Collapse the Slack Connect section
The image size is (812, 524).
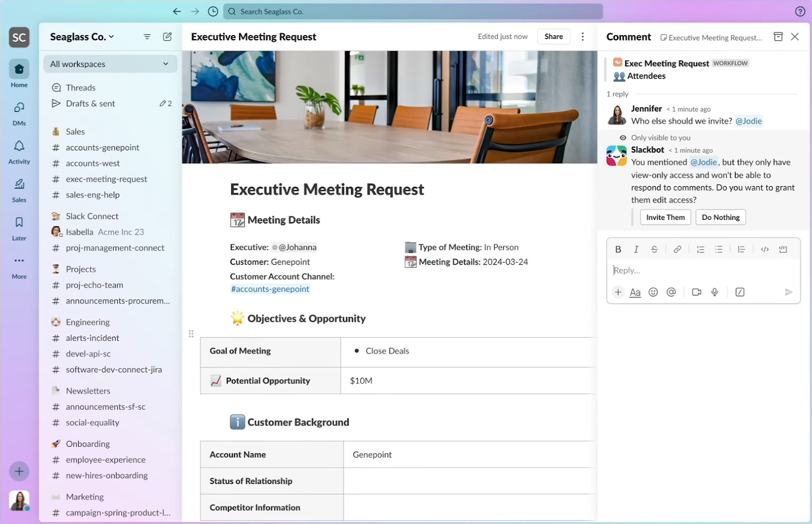point(92,216)
